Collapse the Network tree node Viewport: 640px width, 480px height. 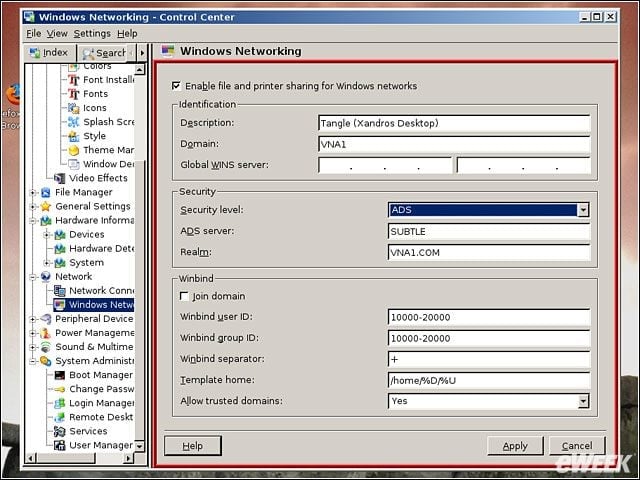point(33,277)
